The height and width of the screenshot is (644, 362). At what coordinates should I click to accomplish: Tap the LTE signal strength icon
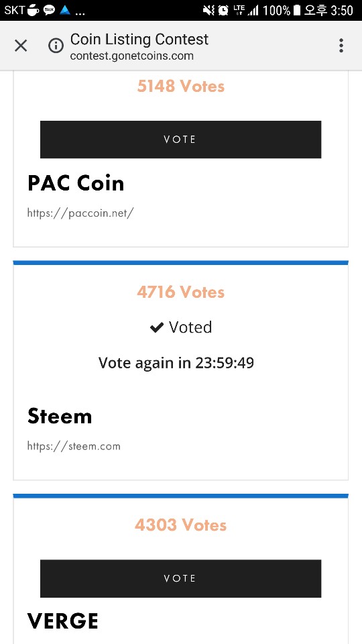(x=246, y=10)
